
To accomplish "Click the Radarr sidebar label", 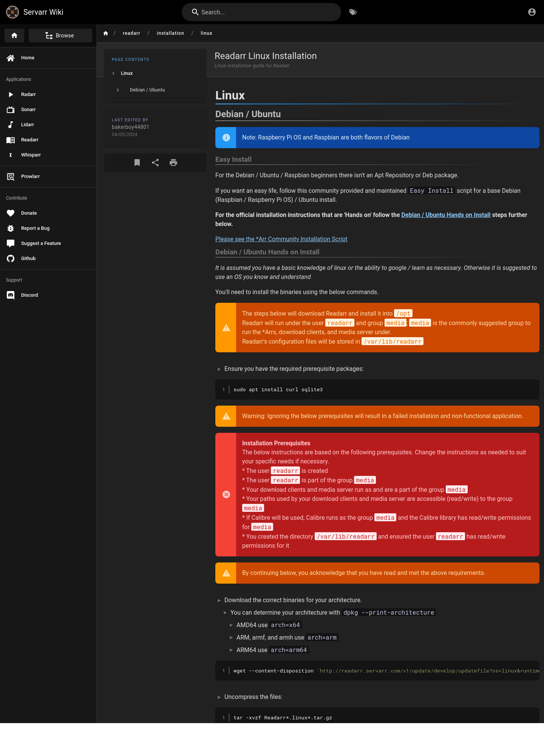I will coord(28,94).
